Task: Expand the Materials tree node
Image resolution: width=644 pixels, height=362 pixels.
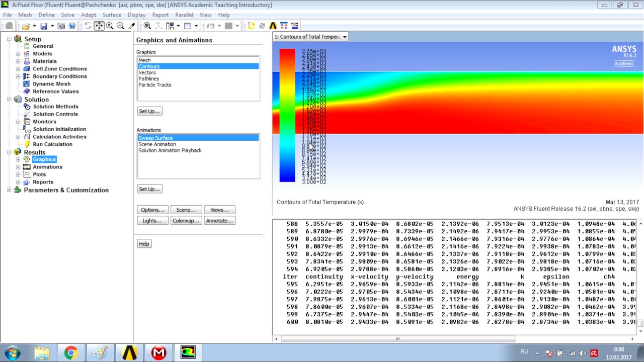Action: [x=18, y=61]
